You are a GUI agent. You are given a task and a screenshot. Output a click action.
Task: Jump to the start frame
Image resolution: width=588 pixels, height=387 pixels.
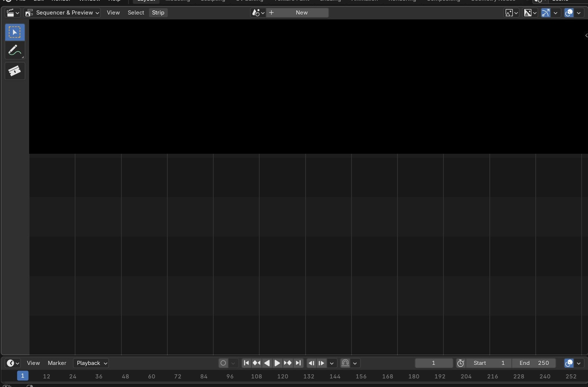click(246, 363)
